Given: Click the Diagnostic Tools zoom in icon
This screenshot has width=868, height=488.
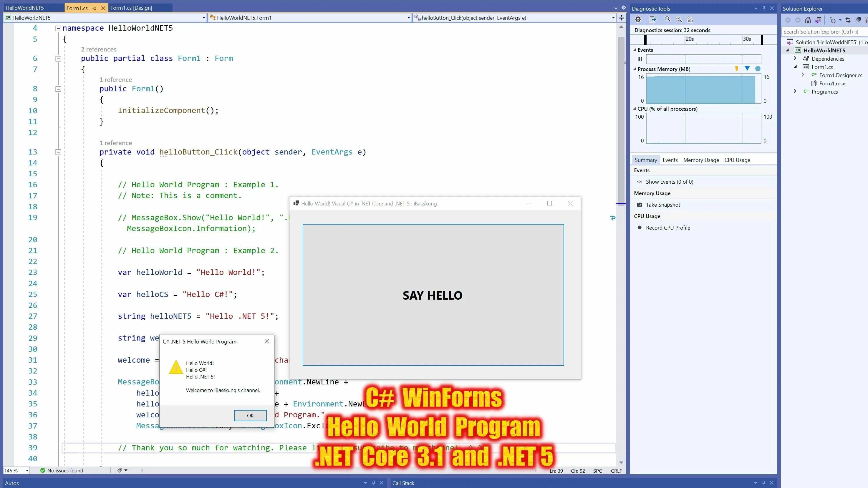Looking at the screenshot, I should pos(667,19).
